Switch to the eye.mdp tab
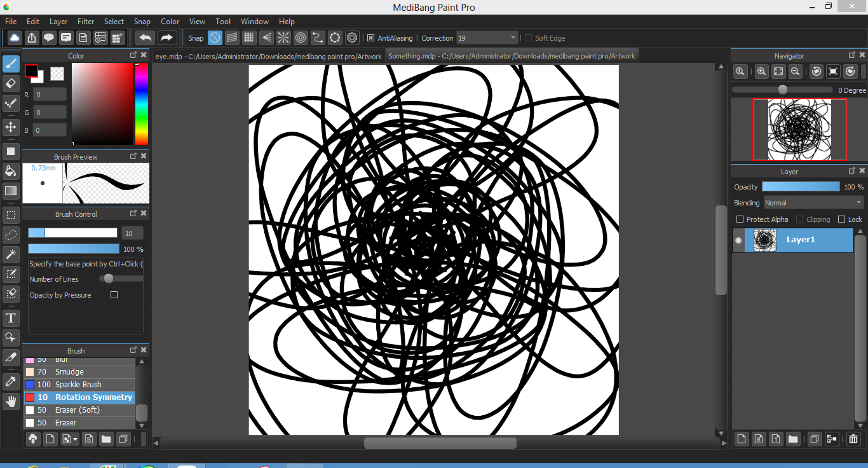Screen dimensions: 868x468 click(x=268, y=57)
